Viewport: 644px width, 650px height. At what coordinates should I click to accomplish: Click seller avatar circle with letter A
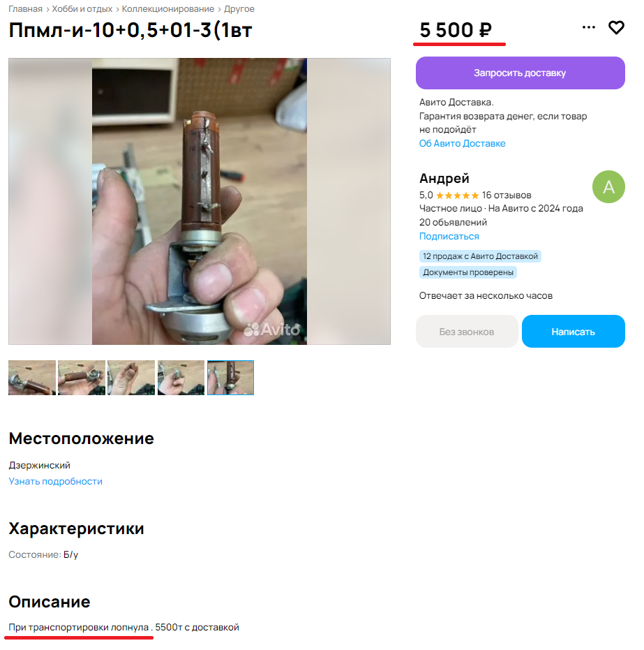click(608, 187)
